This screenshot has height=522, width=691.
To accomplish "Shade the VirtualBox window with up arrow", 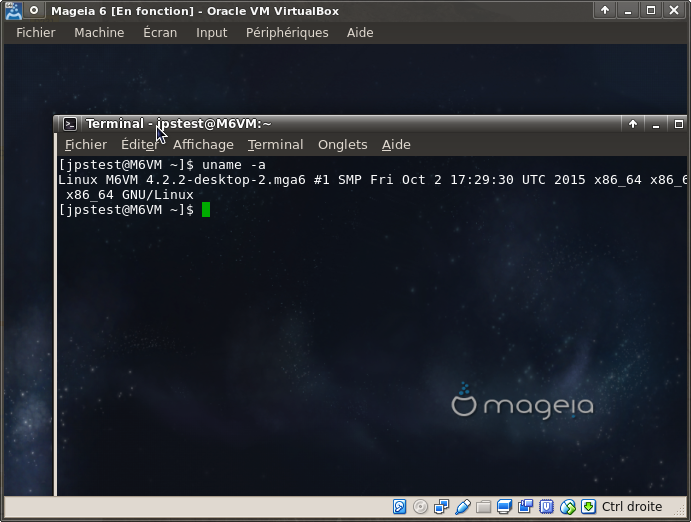I will pyautogui.click(x=605, y=11).
